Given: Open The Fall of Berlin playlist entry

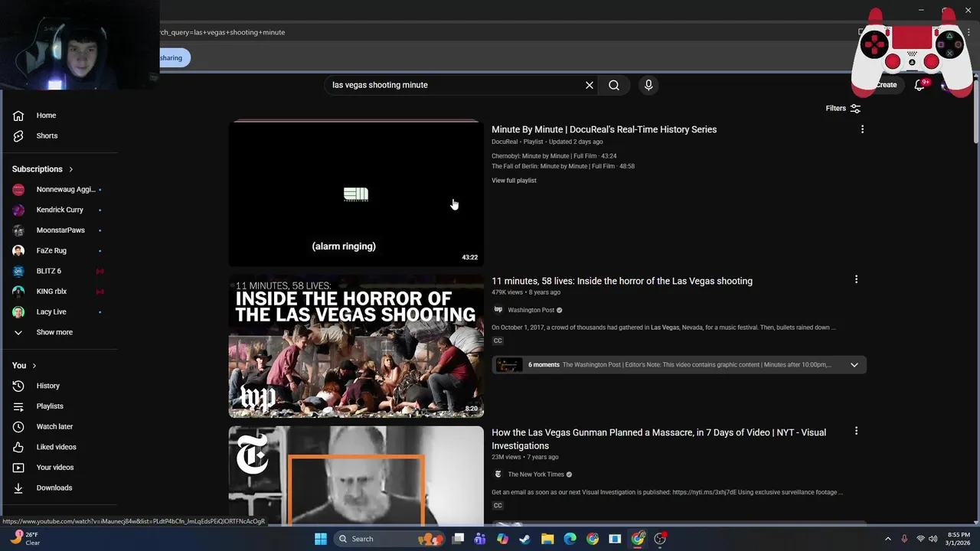Looking at the screenshot, I should point(563,166).
